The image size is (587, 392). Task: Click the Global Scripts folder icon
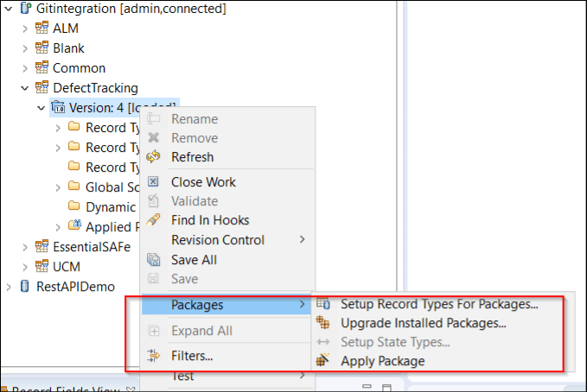74,186
